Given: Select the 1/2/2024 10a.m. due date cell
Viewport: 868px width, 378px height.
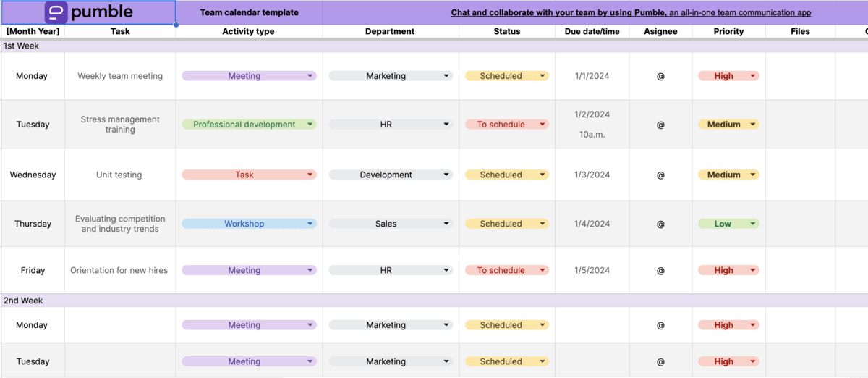Looking at the screenshot, I should tap(592, 125).
